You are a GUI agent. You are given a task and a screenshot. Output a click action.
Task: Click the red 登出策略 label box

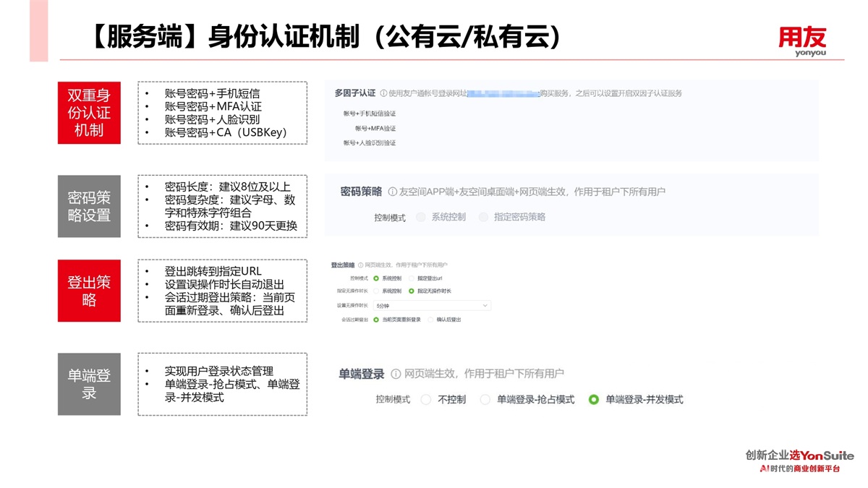pyautogui.click(x=89, y=291)
